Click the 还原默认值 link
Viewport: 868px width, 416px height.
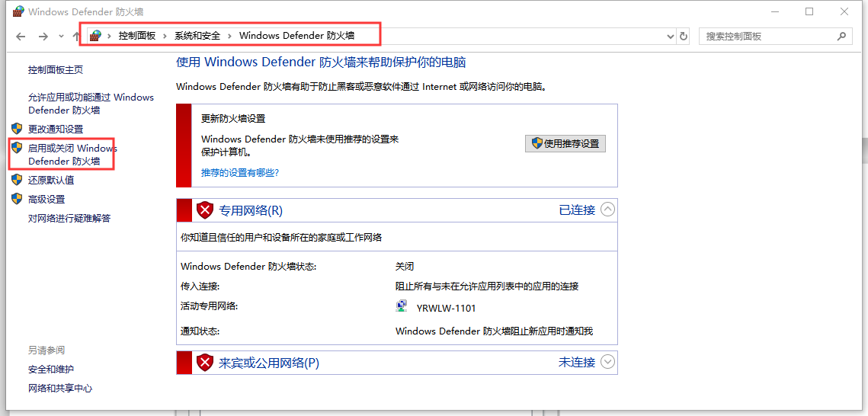(51, 180)
